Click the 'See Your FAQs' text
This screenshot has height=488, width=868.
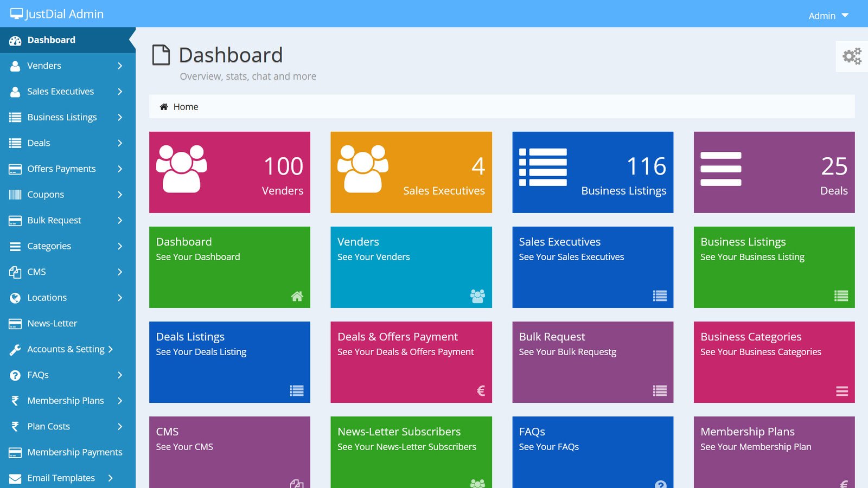(x=549, y=447)
